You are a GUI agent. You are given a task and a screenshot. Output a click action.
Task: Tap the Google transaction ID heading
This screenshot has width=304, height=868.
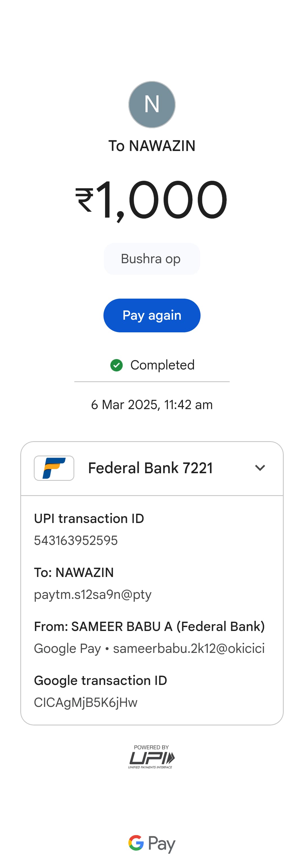tap(100, 681)
